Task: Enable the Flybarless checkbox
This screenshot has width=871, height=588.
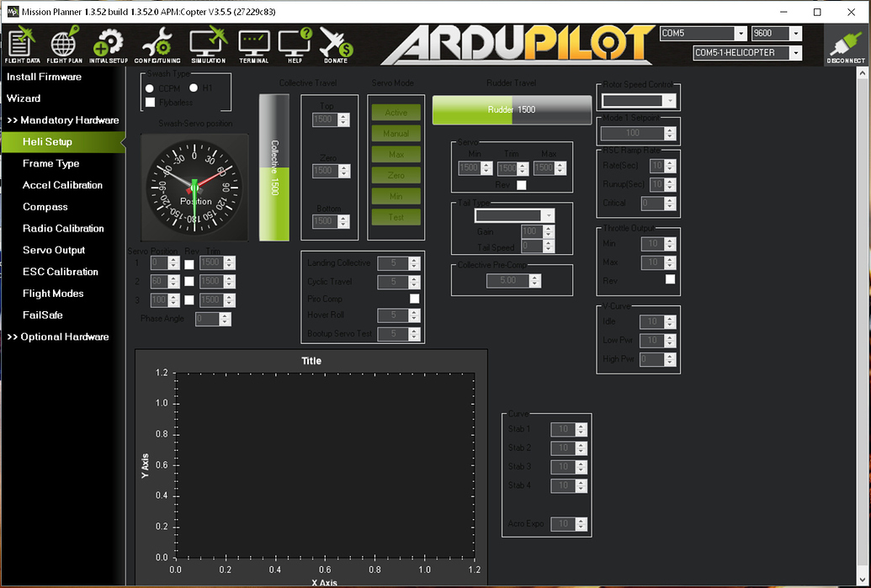Action: tap(151, 102)
